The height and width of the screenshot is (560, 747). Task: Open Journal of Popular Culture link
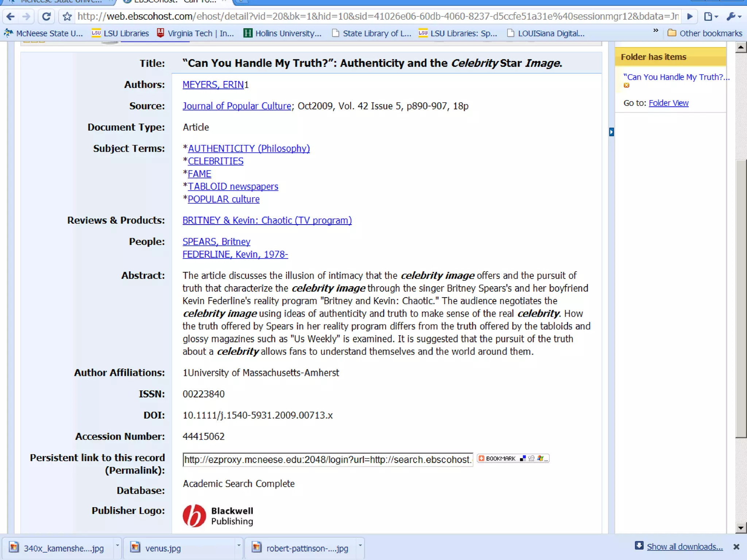237,106
